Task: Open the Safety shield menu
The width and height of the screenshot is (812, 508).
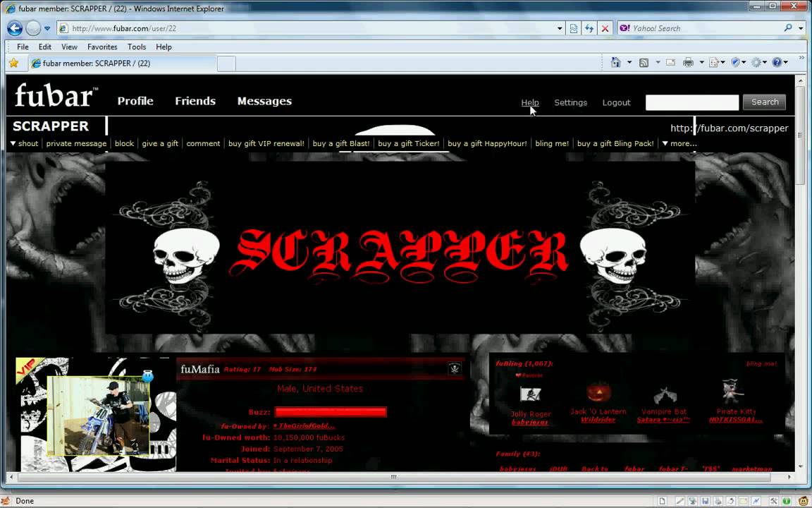Action: tap(739, 63)
